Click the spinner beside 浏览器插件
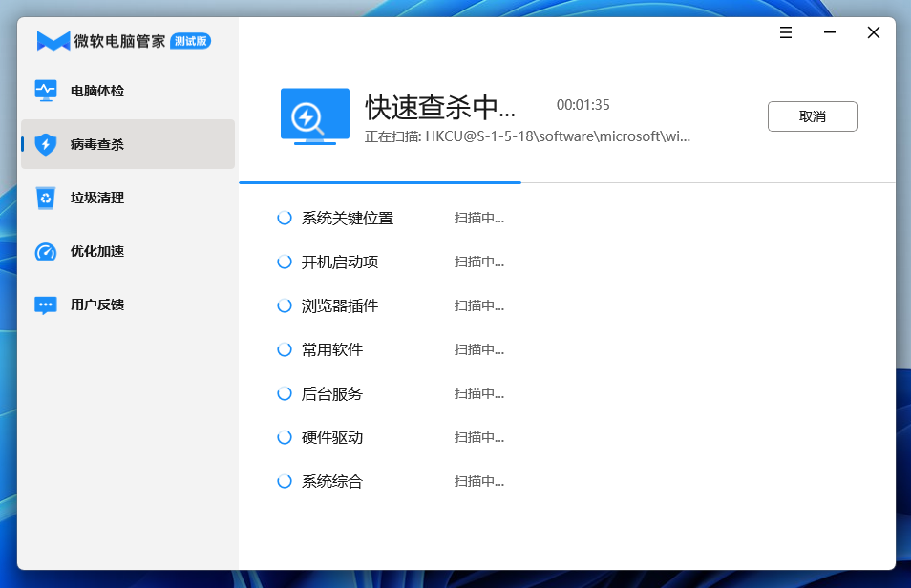This screenshot has width=911, height=588. [x=285, y=305]
